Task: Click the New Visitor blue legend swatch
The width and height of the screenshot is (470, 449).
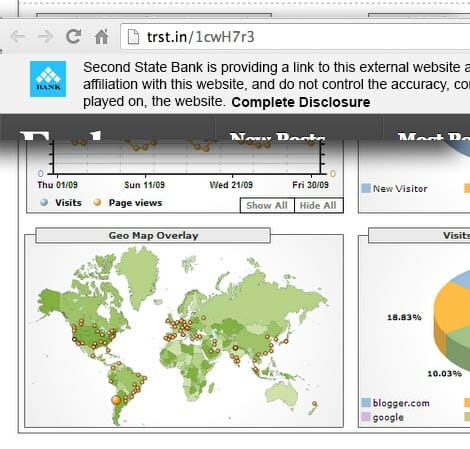Action: [x=366, y=188]
